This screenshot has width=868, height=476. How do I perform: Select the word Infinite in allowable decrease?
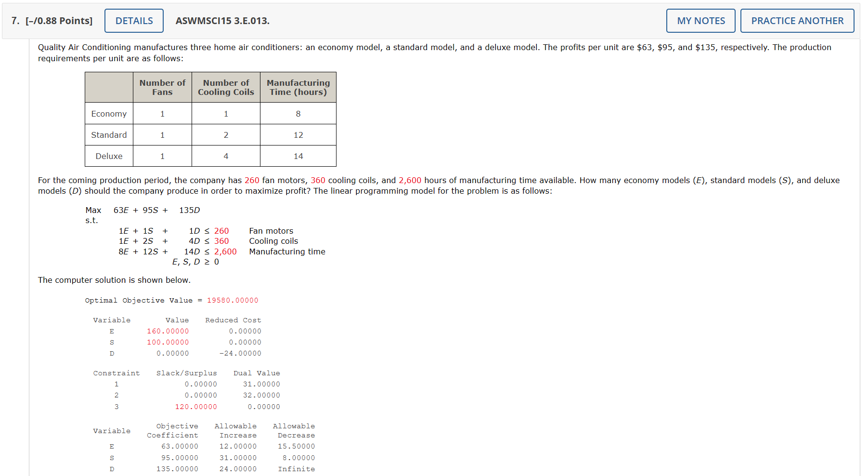coord(297,469)
